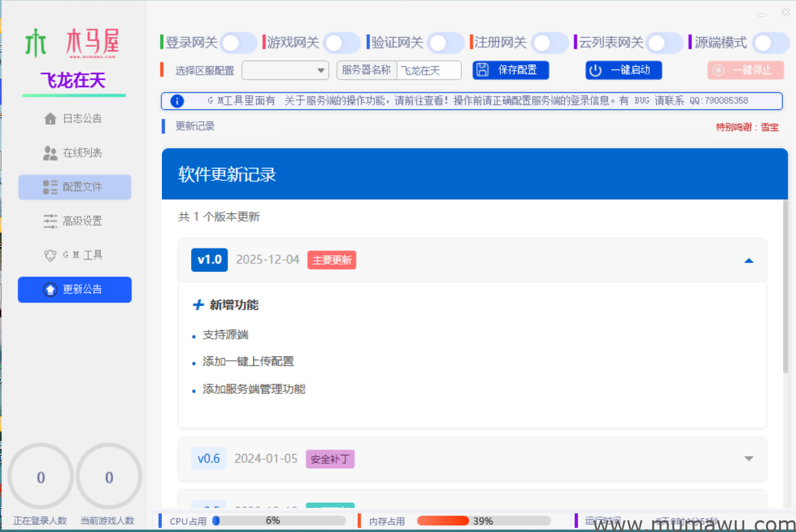This screenshot has width=796, height=532.
Task: Select the G M 工具 shield icon
Action: tap(50, 255)
